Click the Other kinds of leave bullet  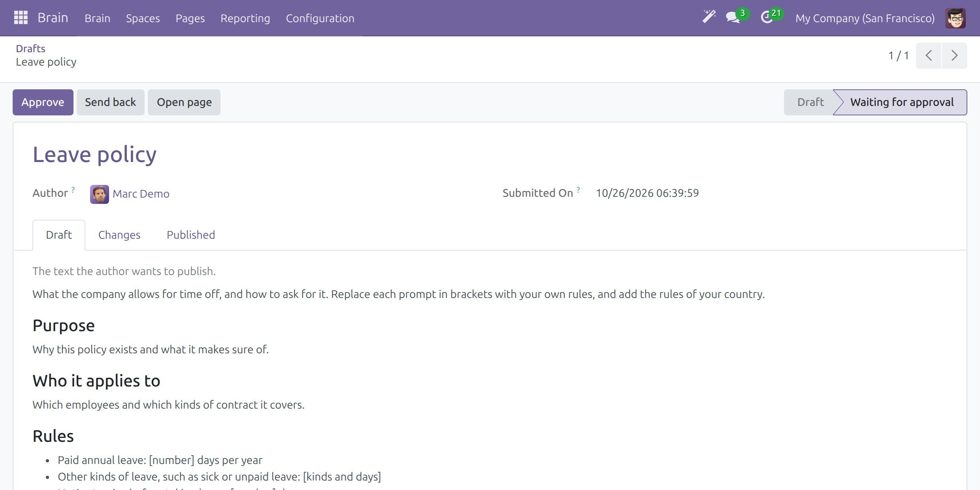tap(219, 477)
